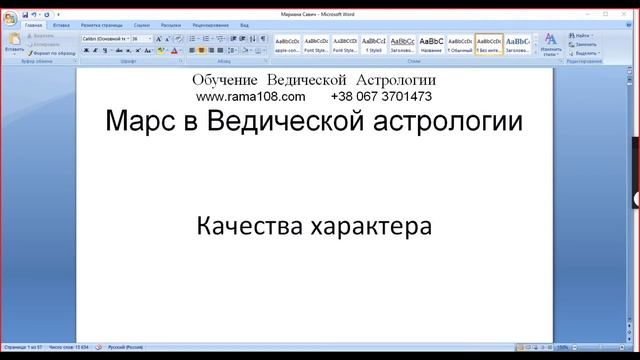Click align text left icon
This screenshot has width=640, height=360.
[x=192, y=51]
